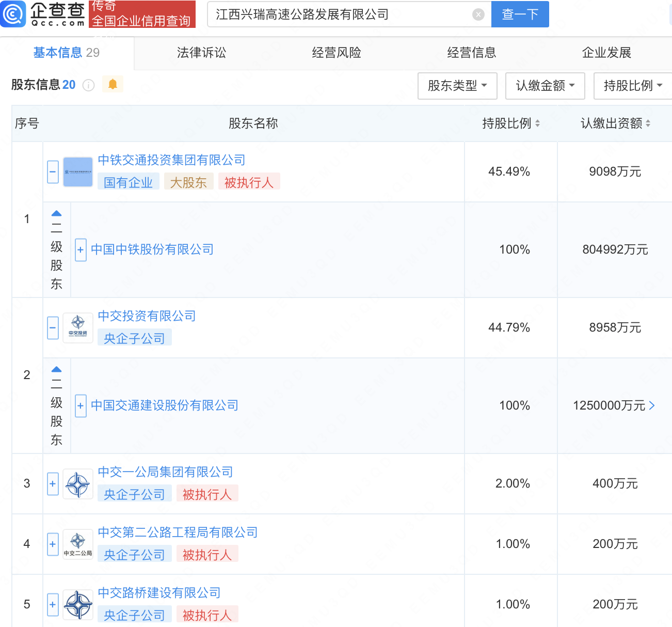Viewport: 672px width, 627px height.
Task: Collapse 中铁交通投资集团 shareholder row
Action: click(53, 172)
